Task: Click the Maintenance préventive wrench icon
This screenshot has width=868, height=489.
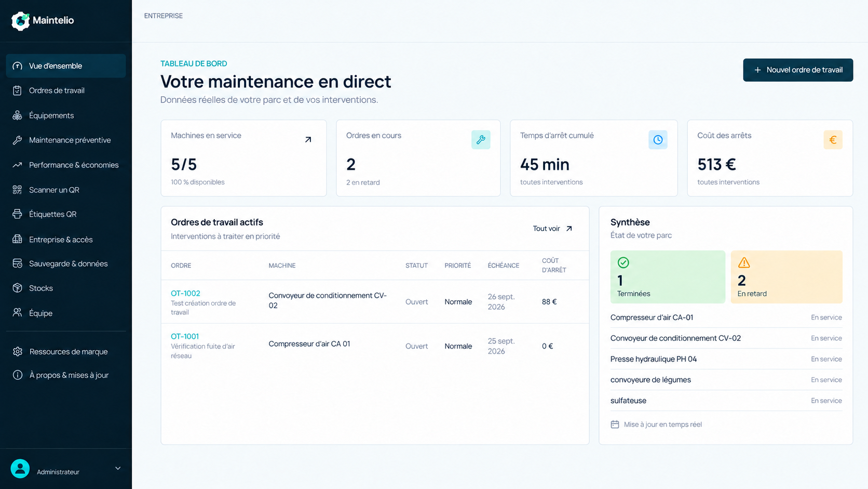Action: click(x=18, y=140)
